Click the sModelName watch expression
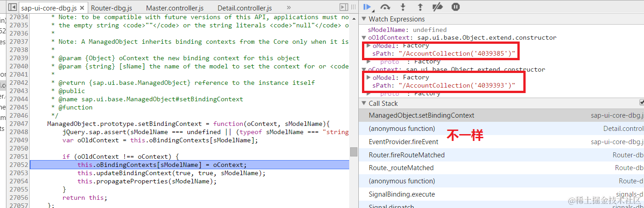This screenshot has width=644, height=208. tap(407, 30)
